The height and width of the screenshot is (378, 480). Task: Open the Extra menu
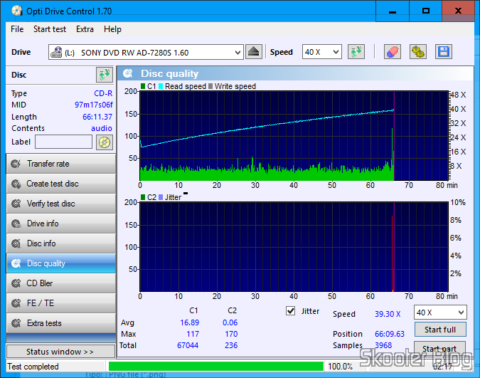(85, 29)
